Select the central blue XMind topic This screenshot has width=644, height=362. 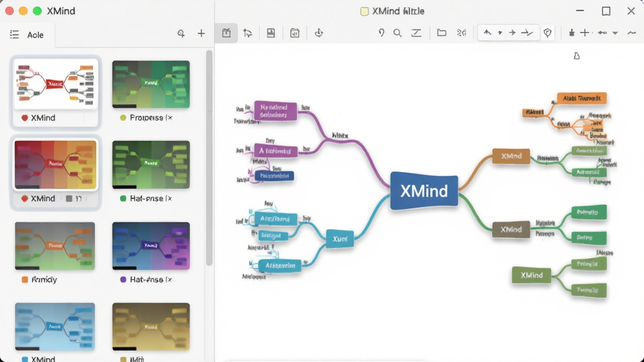point(424,191)
